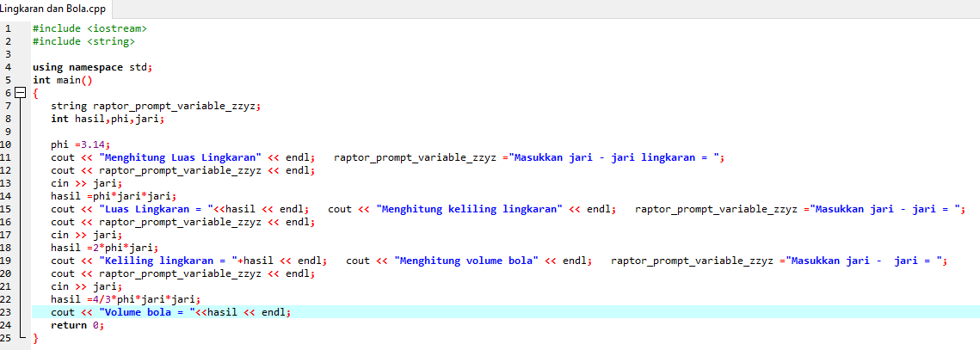
Task: Click the "Volume bola = " string
Action: click(147, 312)
